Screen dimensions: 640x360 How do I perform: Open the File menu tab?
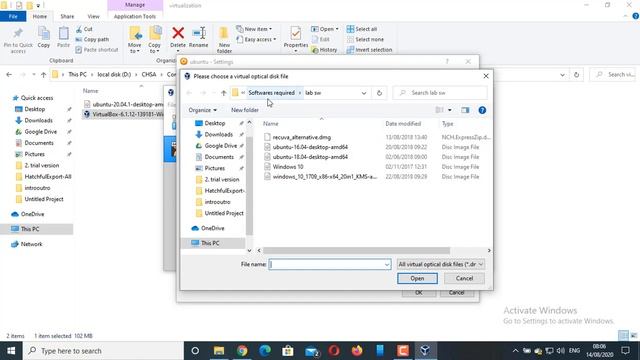(13, 16)
